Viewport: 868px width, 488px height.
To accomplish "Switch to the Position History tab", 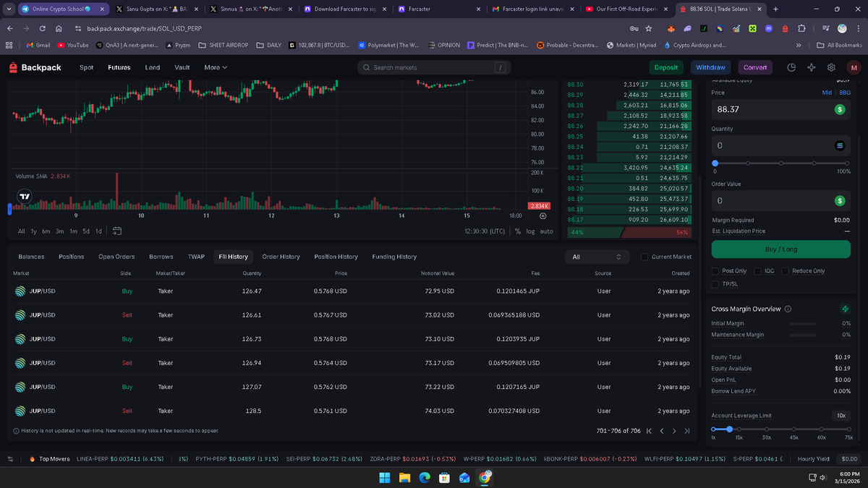I will pos(336,257).
